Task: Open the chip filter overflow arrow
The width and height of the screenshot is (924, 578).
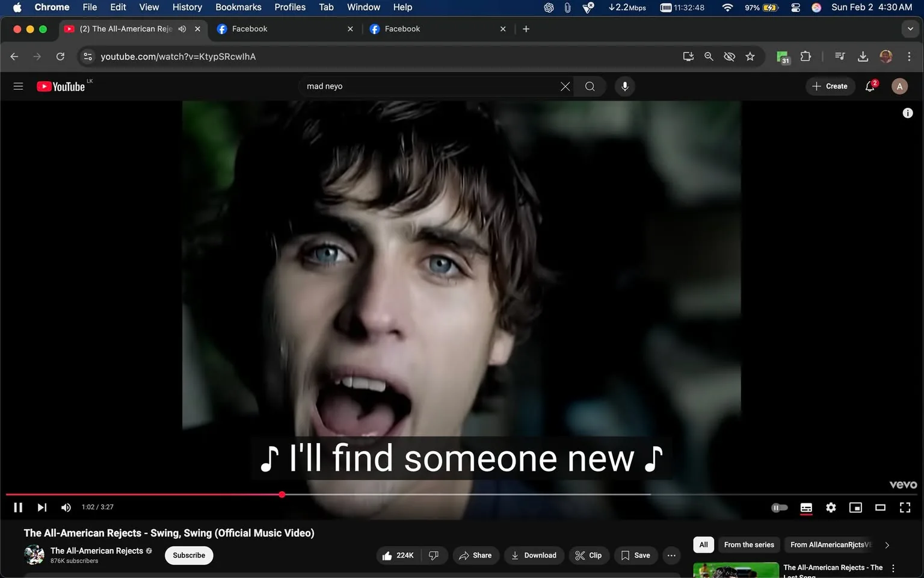Action: (887, 544)
